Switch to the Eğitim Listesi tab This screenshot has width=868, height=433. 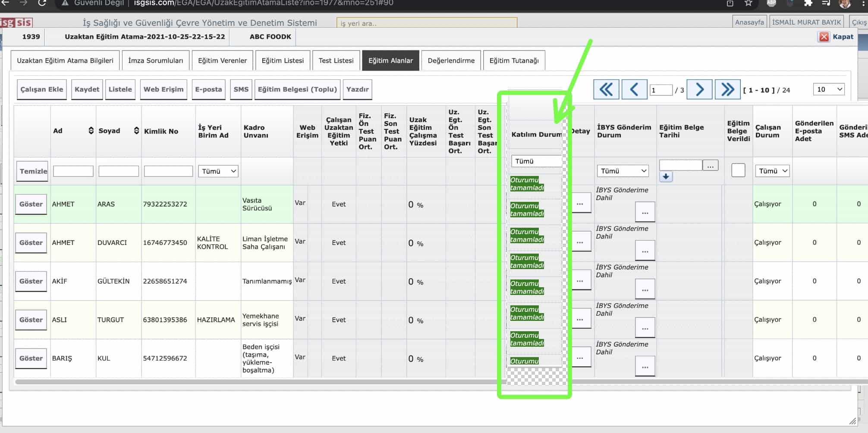click(283, 60)
